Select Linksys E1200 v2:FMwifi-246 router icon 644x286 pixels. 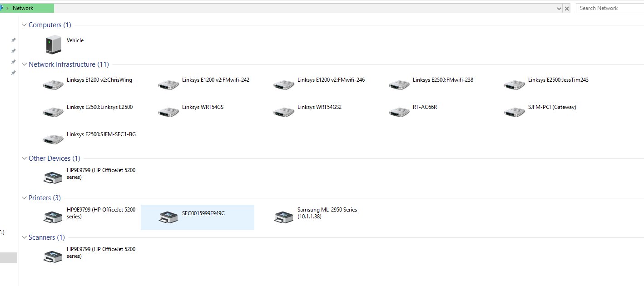point(284,84)
